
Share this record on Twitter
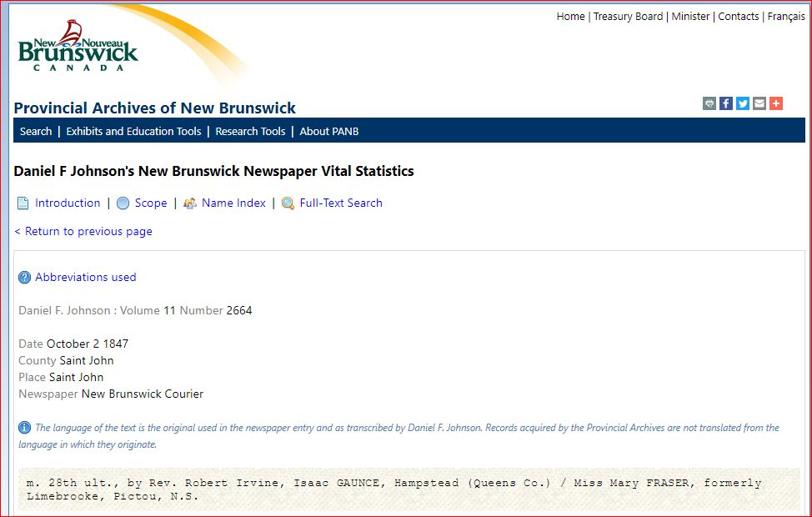[x=743, y=103]
